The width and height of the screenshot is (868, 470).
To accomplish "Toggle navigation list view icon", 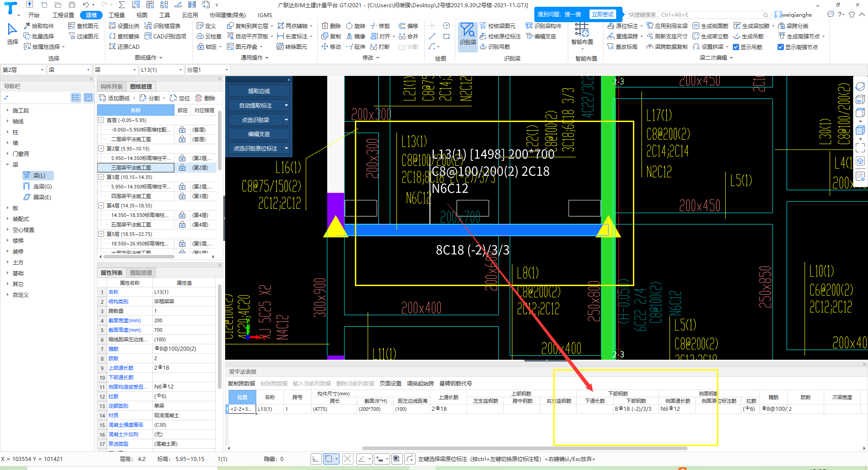I will [75, 98].
